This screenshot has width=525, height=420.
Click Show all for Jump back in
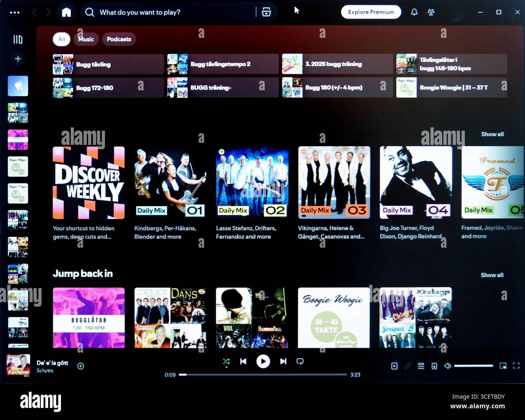click(492, 275)
